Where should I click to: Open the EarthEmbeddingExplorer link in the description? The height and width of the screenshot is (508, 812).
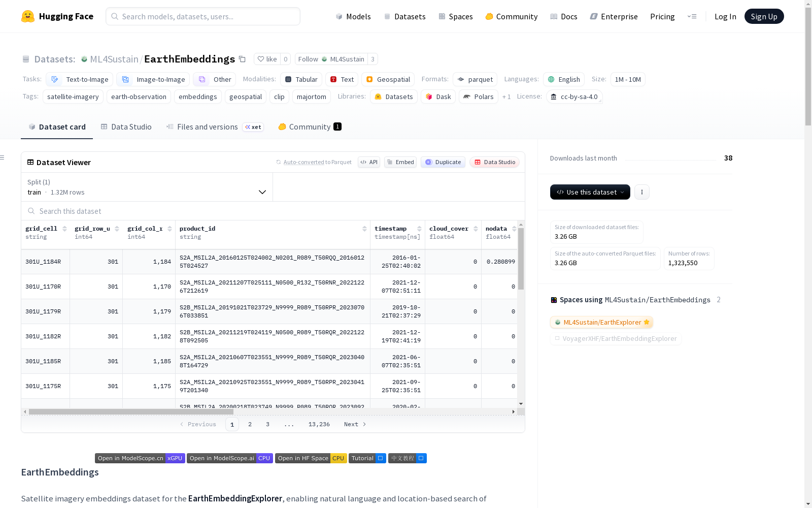pyautogui.click(x=235, y=498)
